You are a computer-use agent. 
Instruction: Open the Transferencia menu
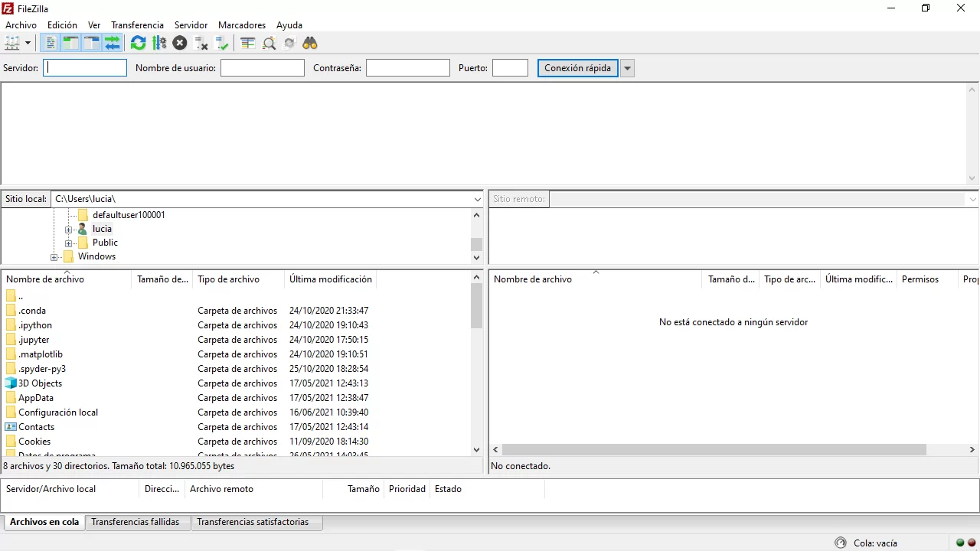(137, 25)
